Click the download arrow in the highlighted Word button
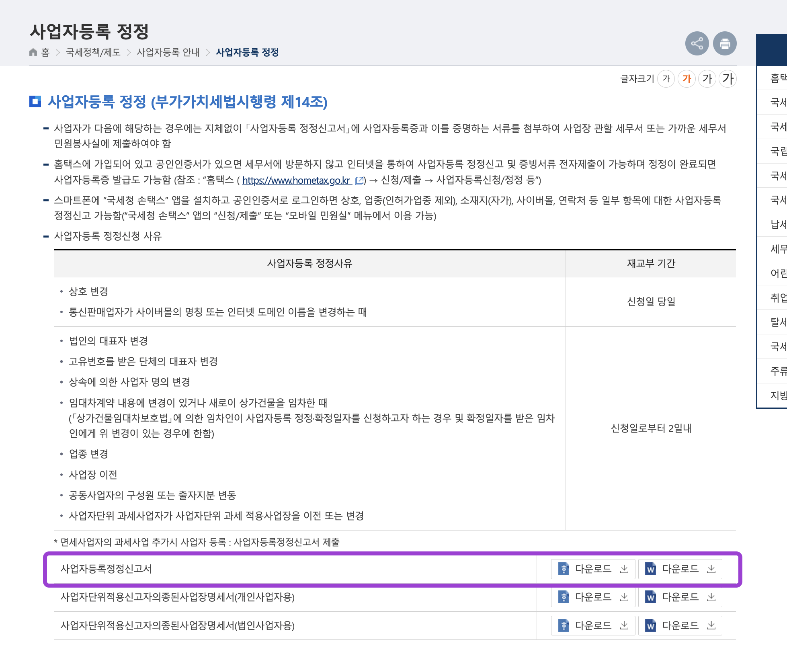This screenshot has width=787, height=672. 711,569
